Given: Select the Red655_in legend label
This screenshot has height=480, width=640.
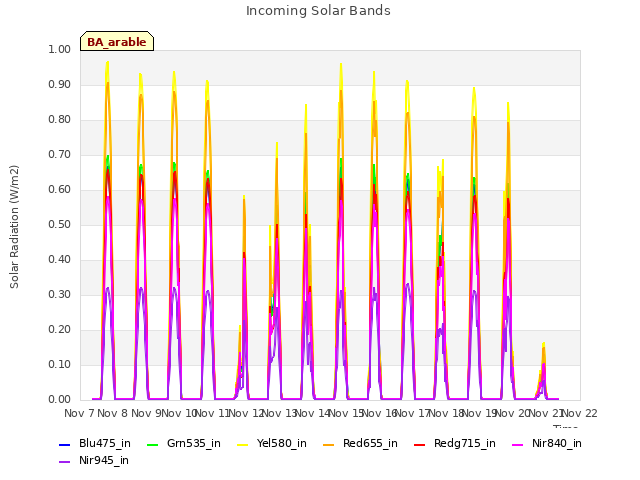Looking at the screenshot, I should [x=370, y=443].
